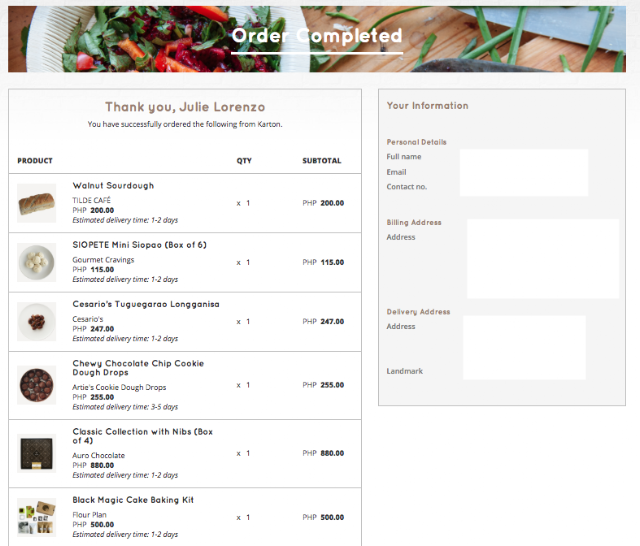View the Classic Collection chocolate box image
The height and width of the screenshot is (546, 640).
36,453
